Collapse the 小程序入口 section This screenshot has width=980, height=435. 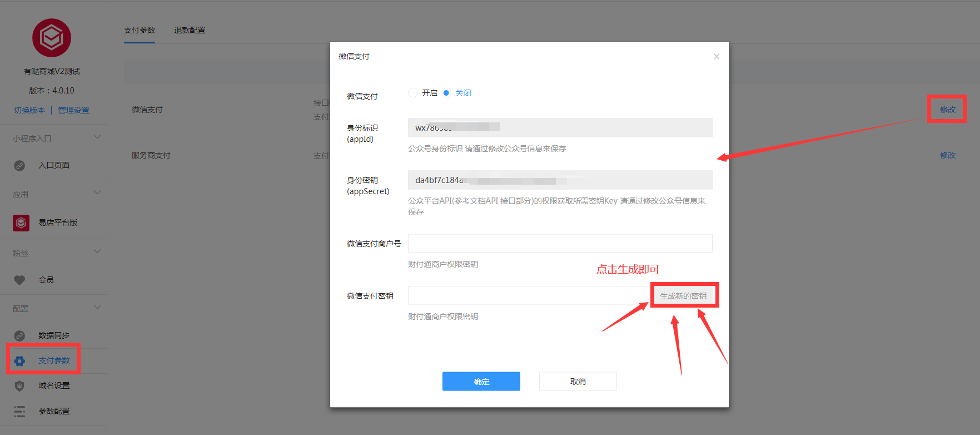point(97,137)
